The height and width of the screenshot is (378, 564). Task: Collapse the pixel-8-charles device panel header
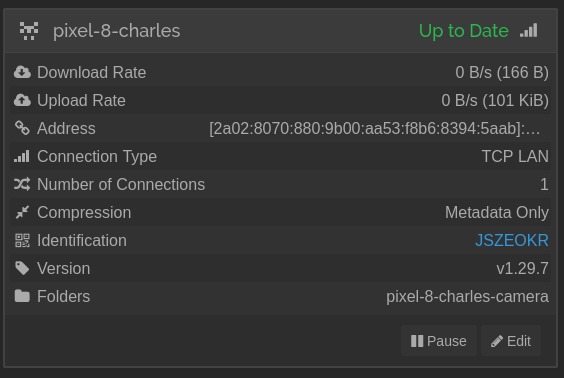click(x=281, y=31)
